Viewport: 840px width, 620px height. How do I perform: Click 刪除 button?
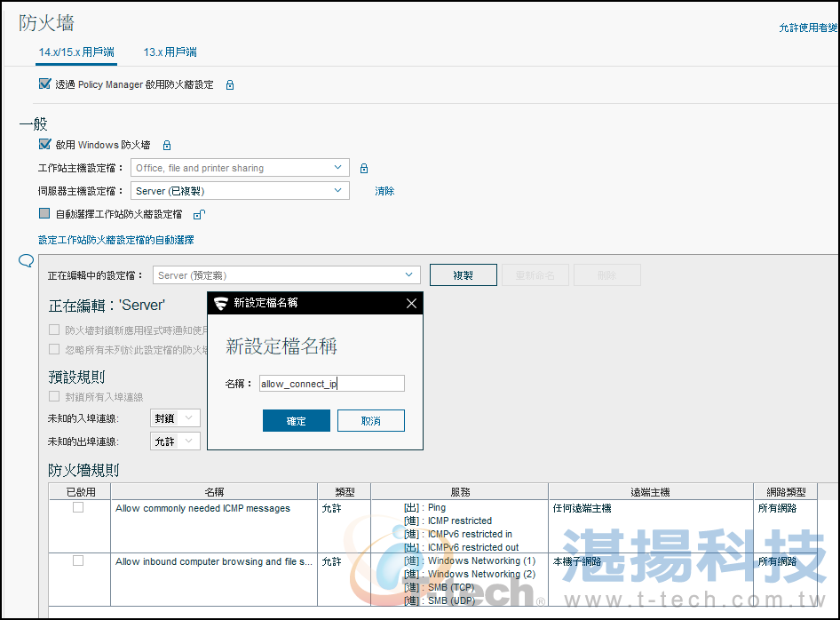(x=607, y=274)
